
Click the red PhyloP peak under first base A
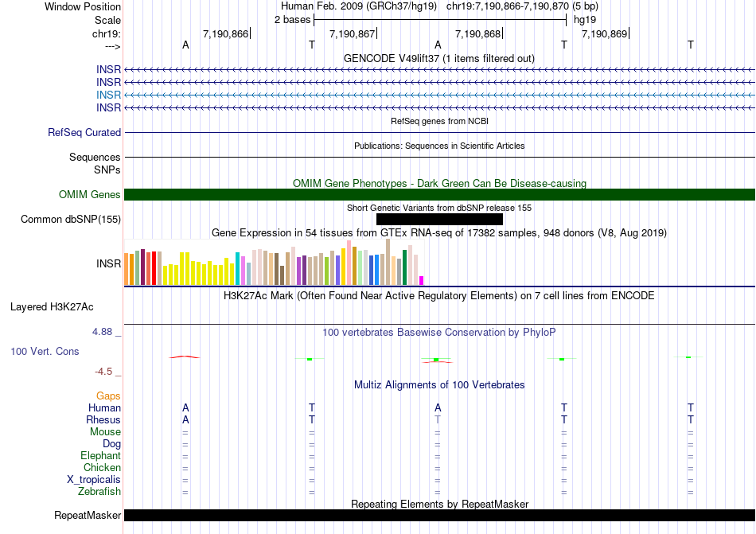(185, 357)
